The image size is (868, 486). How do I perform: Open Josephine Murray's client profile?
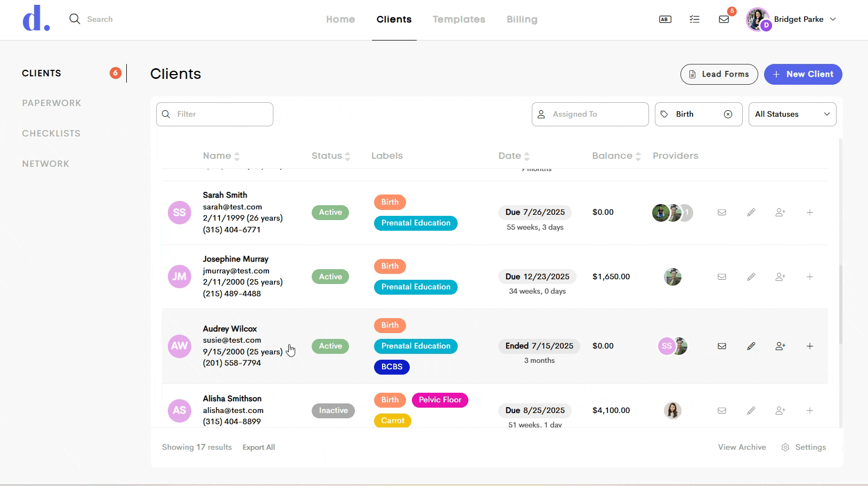(236, 259)
